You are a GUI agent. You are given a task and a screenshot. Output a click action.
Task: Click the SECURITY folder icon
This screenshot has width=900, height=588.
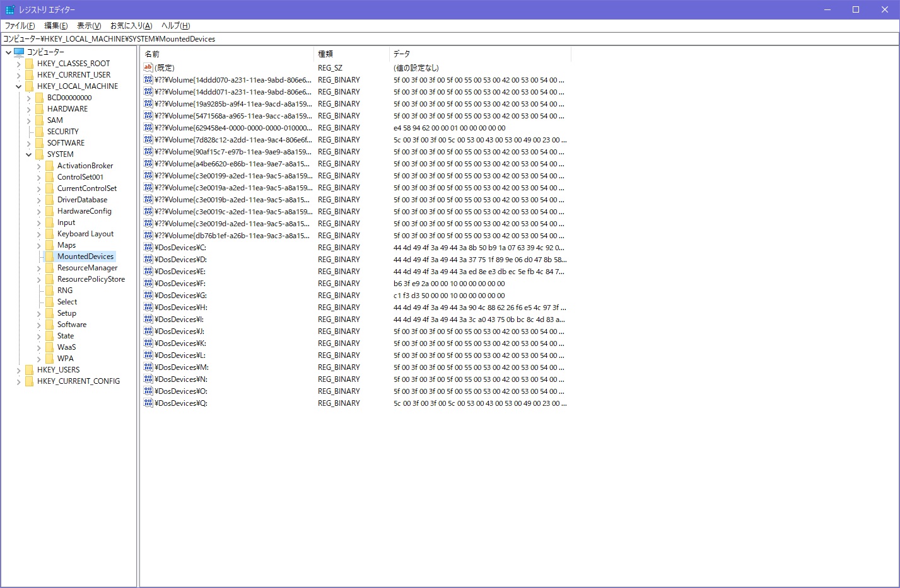point(39,131)
